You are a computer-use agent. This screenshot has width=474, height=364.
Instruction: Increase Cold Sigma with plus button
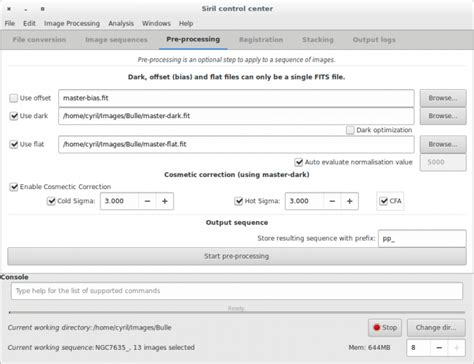pos(165,201)
